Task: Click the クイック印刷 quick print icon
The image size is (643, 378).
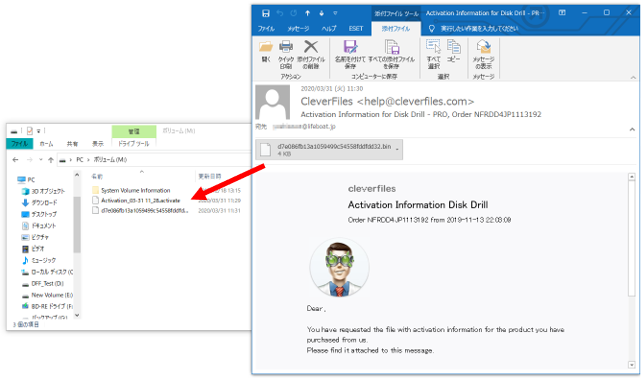Action: point(286,55)
